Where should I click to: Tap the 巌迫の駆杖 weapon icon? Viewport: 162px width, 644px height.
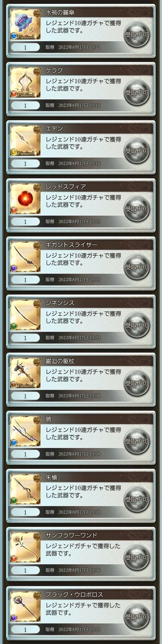point(25,373)
